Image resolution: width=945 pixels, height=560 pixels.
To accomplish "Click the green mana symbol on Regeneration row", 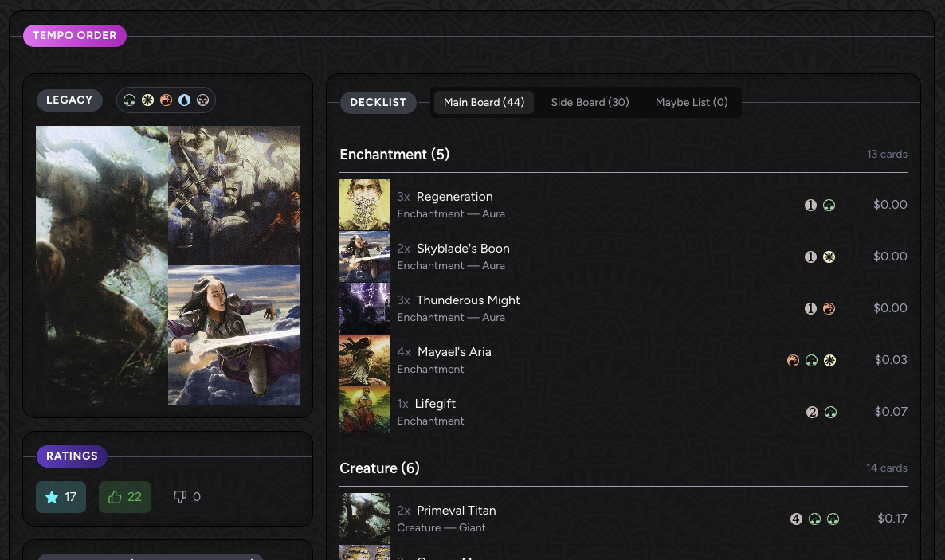I will [x=829, y=205].
